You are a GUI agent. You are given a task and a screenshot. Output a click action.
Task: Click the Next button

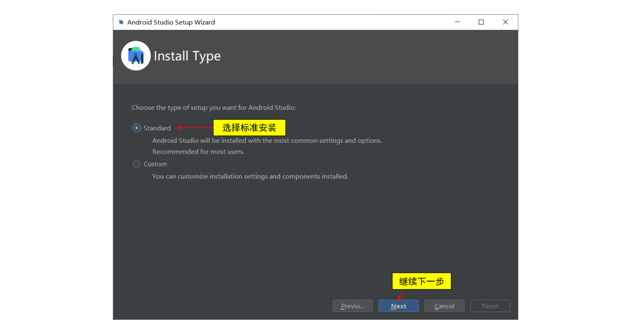399,306
